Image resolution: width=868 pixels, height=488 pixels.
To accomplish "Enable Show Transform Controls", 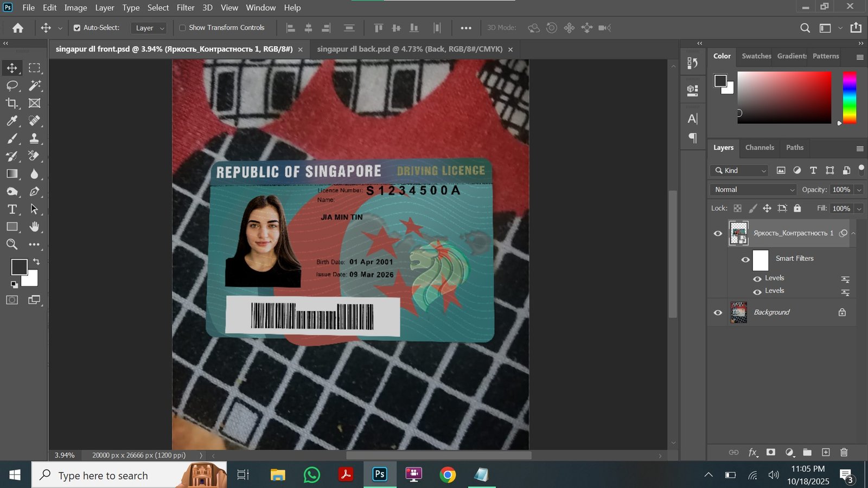I will (x=182, y=28).
